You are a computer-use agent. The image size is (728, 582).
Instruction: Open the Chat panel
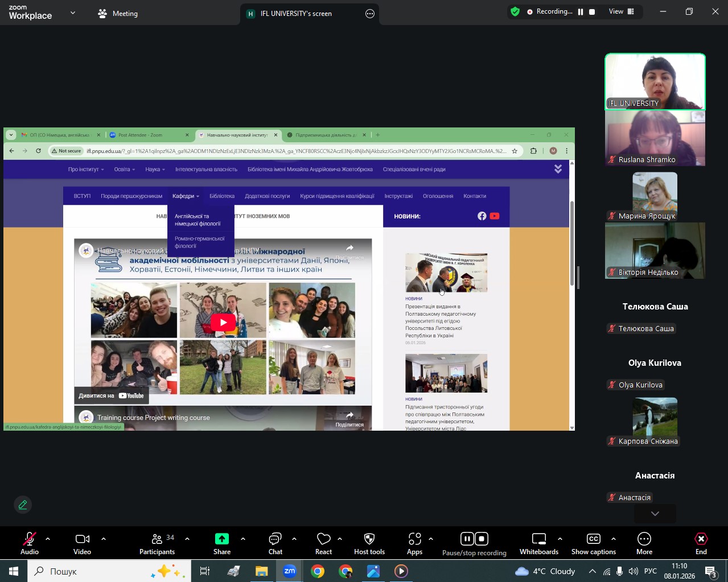pyautogui.click(x=275, y=543)
